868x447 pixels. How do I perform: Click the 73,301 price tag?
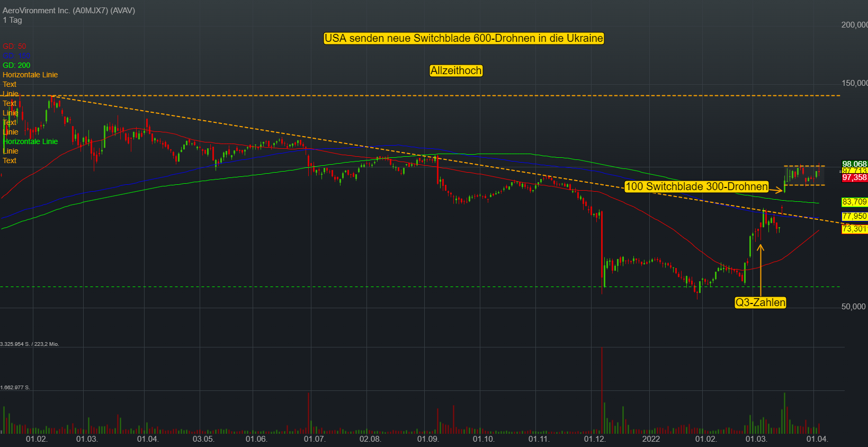pos(855,229)
